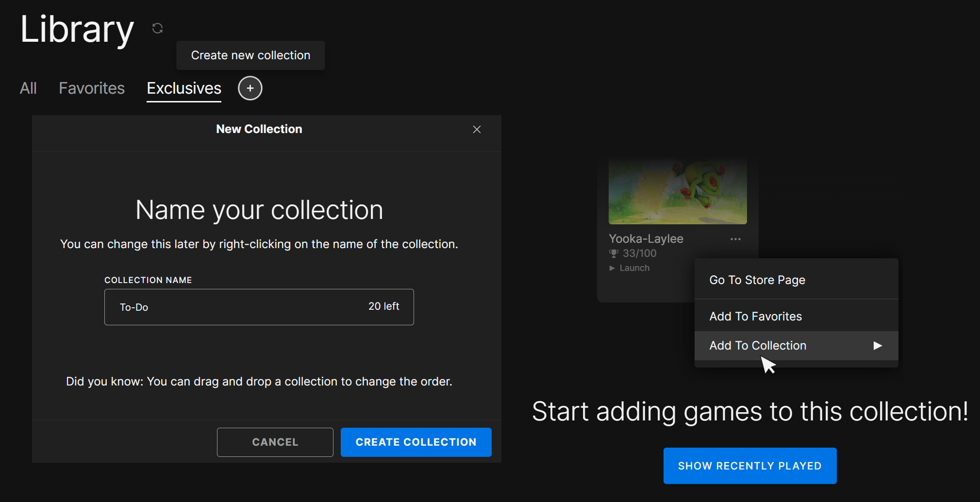This screenshot has width=980, height=502.
Task: Select Add To Favorites menu entry
Action: point(796,317)
